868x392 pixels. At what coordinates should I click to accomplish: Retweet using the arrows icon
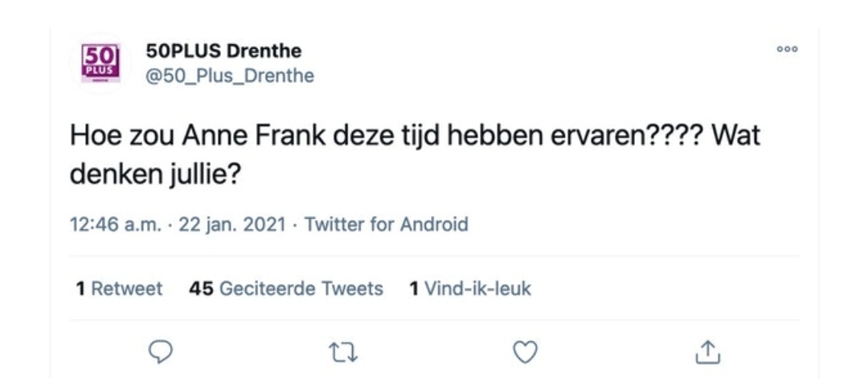click(343, 351)
